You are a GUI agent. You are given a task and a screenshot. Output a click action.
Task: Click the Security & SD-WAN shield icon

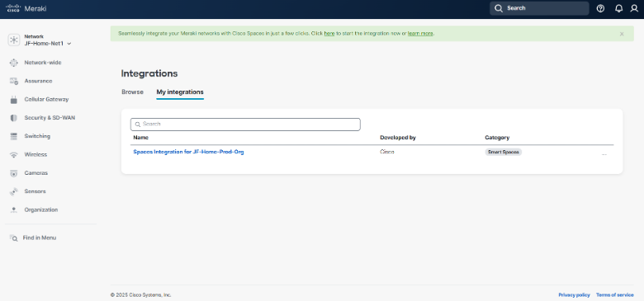click(x=14, y=118)
